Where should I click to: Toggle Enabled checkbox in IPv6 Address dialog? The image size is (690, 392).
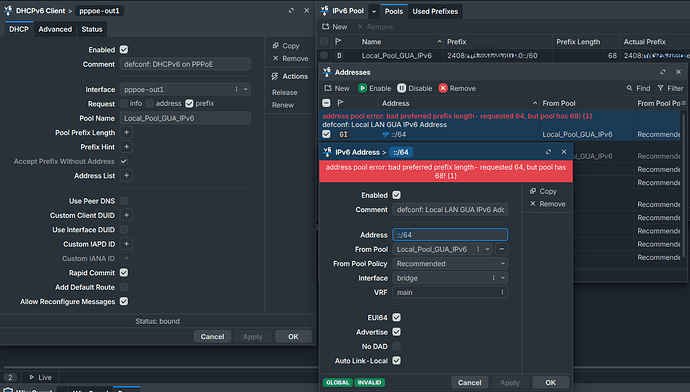point(396,195)
